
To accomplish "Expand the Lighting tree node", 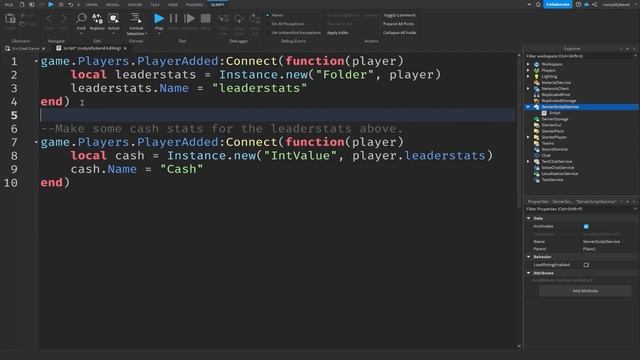I will (528, 76).
